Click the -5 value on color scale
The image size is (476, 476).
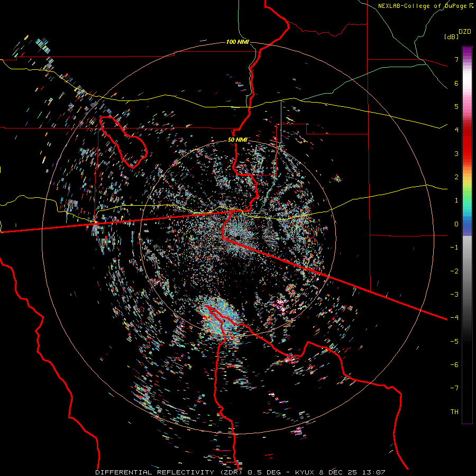[x=454, y=342]
